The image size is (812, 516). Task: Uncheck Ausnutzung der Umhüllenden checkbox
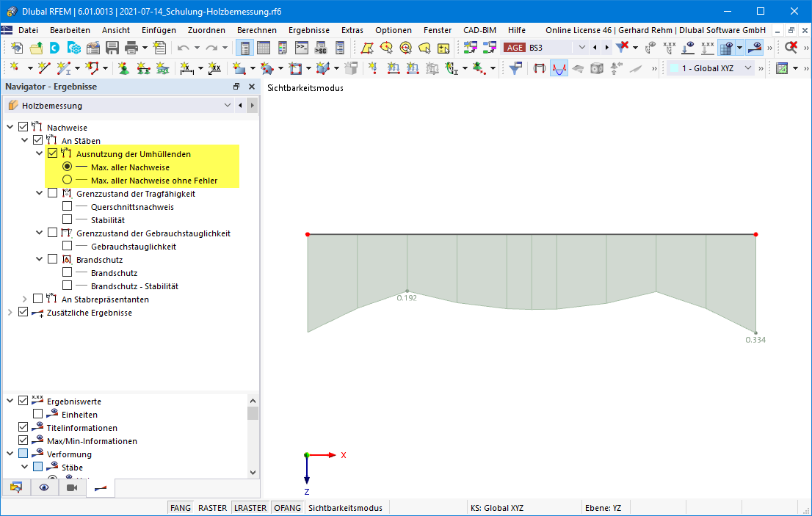52,153
